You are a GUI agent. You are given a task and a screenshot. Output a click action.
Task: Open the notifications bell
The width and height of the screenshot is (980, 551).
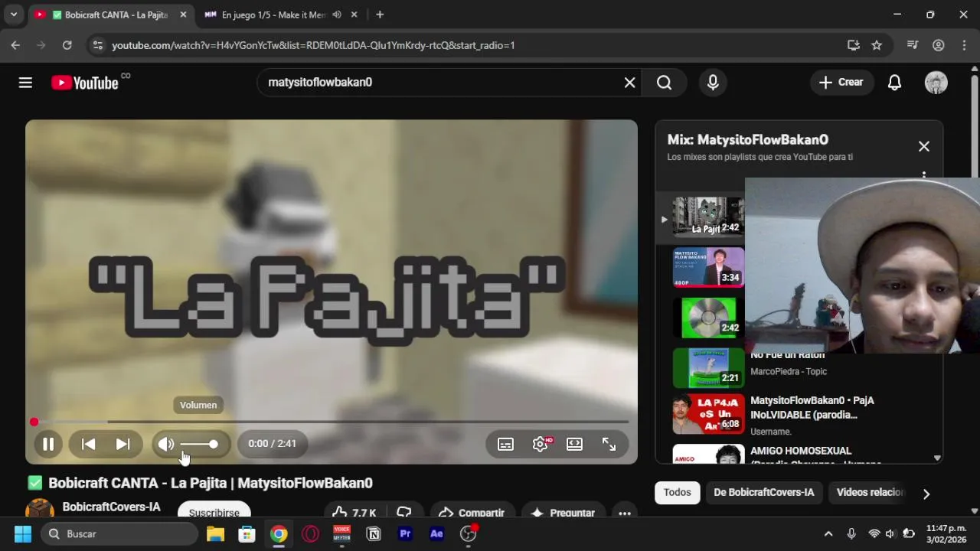click(894, 83)
